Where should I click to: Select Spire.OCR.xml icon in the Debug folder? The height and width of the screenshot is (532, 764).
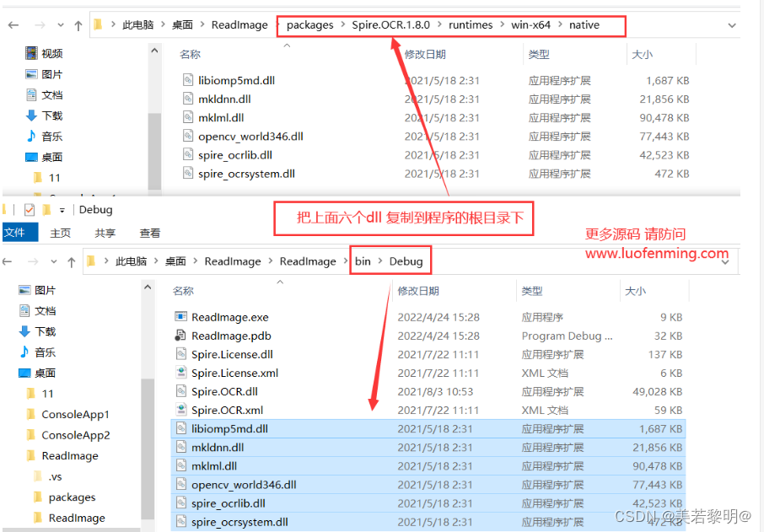tap(181, 410)
